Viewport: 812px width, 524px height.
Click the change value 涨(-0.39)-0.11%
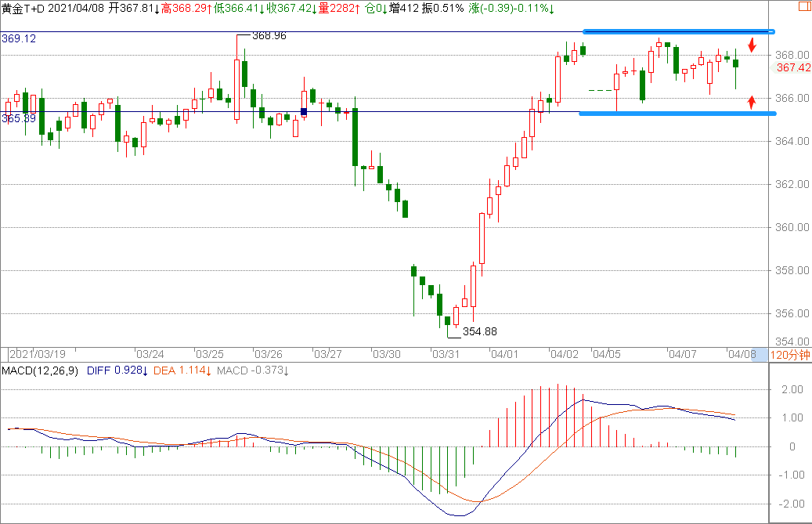coord(511,9)
